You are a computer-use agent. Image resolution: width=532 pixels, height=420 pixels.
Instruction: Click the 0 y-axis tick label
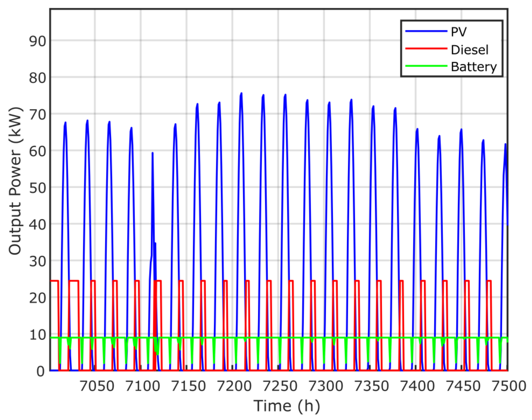pos(41,371)
